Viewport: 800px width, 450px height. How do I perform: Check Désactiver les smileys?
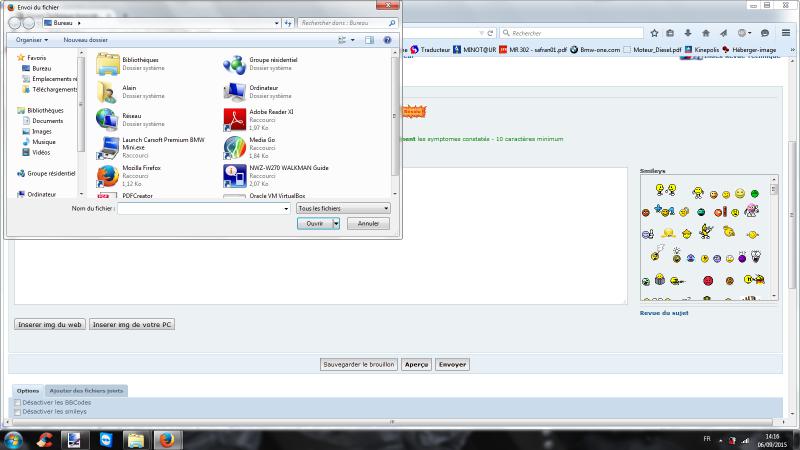pyautogui.click(x=18, y=411)
